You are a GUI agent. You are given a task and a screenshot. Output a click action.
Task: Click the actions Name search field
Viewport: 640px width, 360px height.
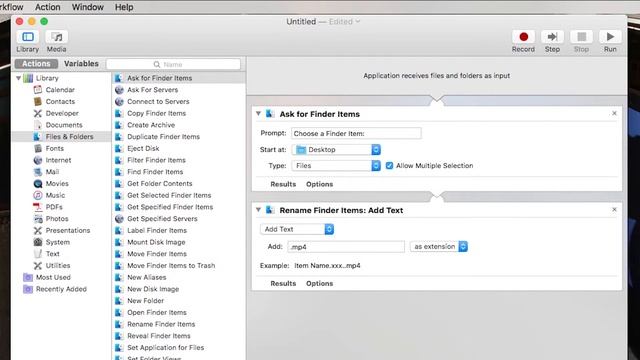click(x=173, y=64)
